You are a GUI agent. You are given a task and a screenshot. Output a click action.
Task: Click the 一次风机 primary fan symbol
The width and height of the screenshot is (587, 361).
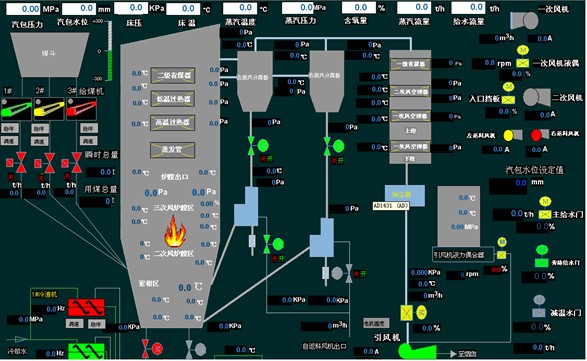(x=524, y=20)
